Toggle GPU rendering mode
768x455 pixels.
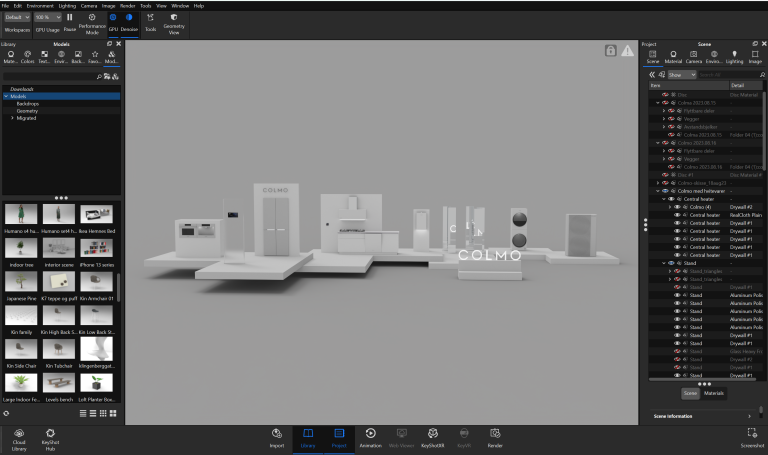(x=113, y=18)
